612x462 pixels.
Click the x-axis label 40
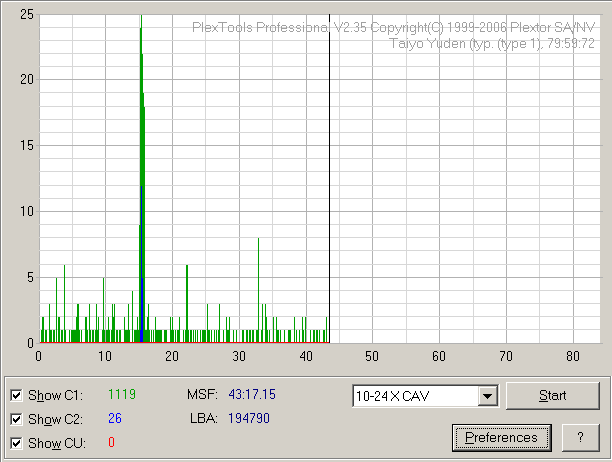coord(306,356)
